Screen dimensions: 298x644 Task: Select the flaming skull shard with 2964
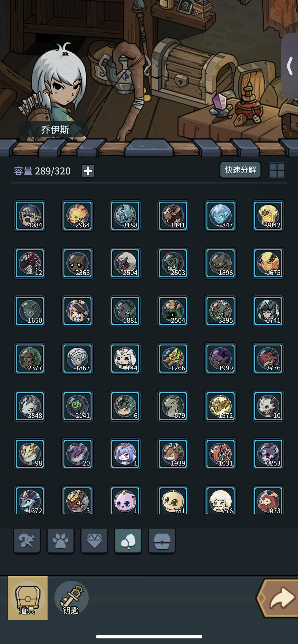tap(78, 216)
